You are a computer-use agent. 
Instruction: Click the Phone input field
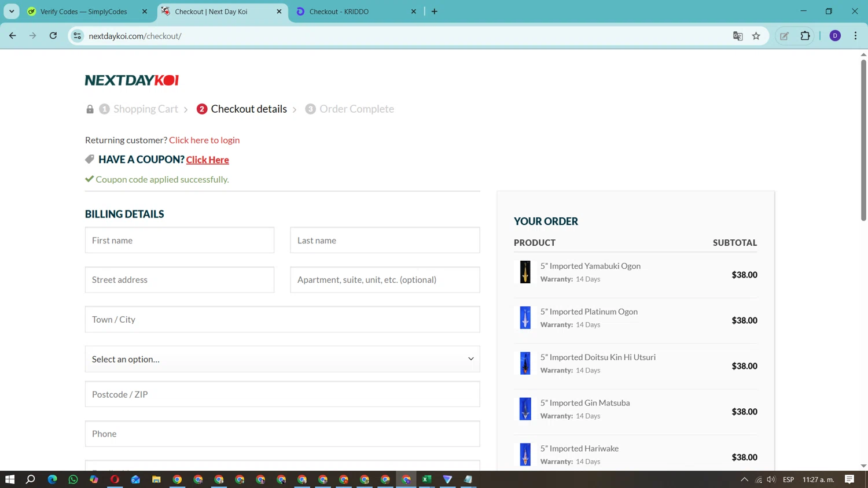[x=282, y=434]
